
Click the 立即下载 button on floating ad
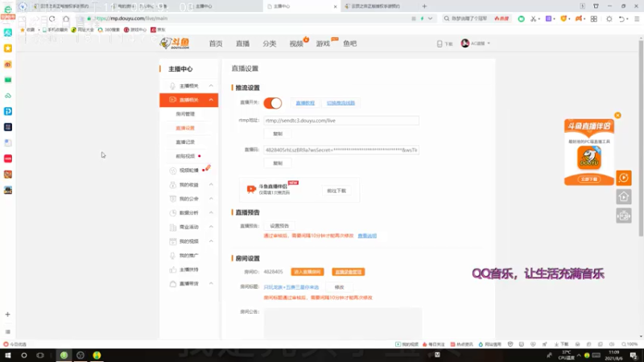(589, 179)
